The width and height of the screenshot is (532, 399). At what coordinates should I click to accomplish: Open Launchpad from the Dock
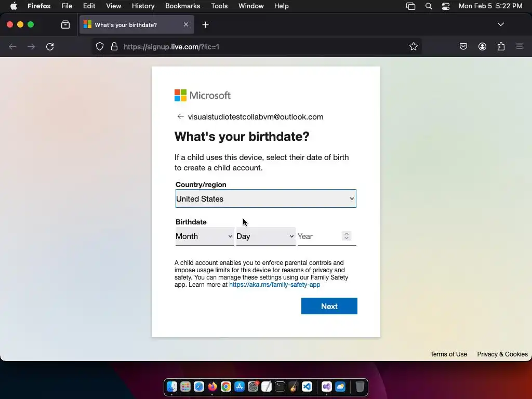(185, 387)
